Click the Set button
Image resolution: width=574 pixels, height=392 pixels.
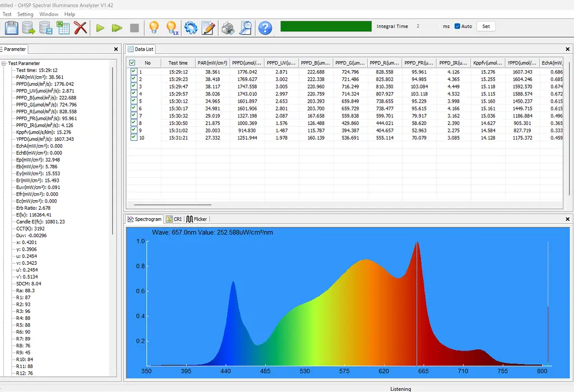[485, 26]
